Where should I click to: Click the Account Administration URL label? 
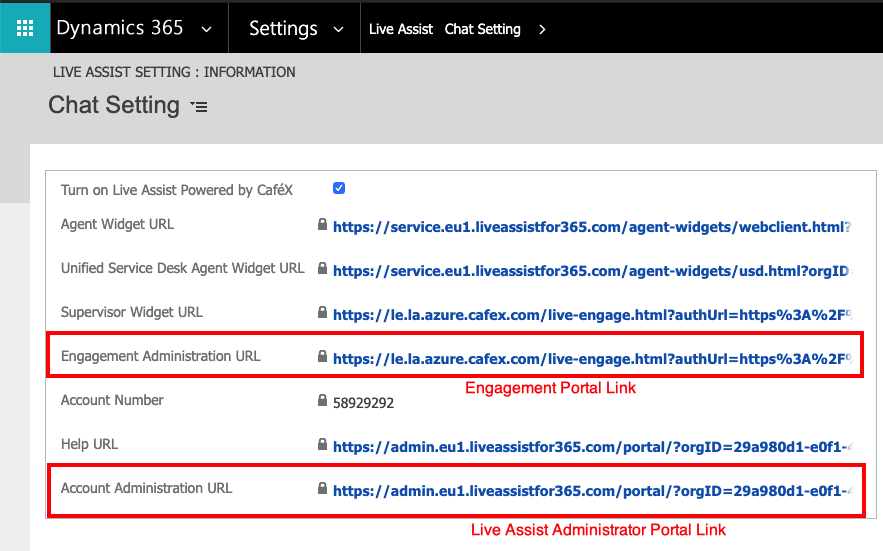146,488
